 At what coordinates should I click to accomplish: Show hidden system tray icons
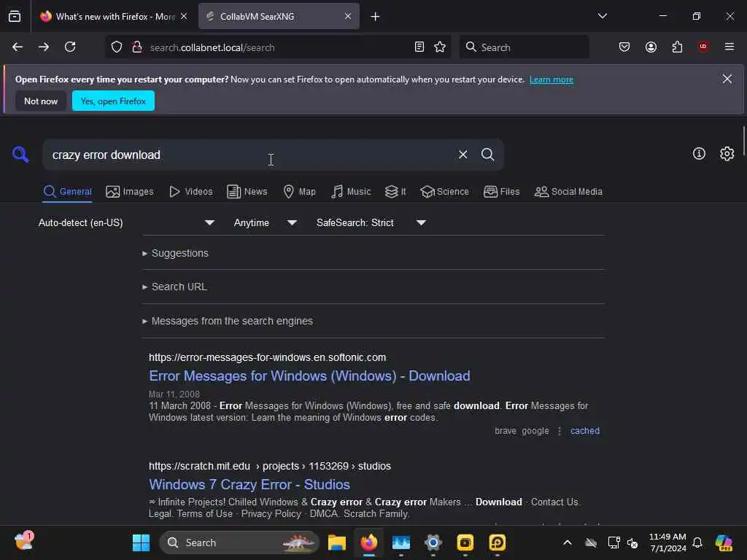click(x=567, y=542)
